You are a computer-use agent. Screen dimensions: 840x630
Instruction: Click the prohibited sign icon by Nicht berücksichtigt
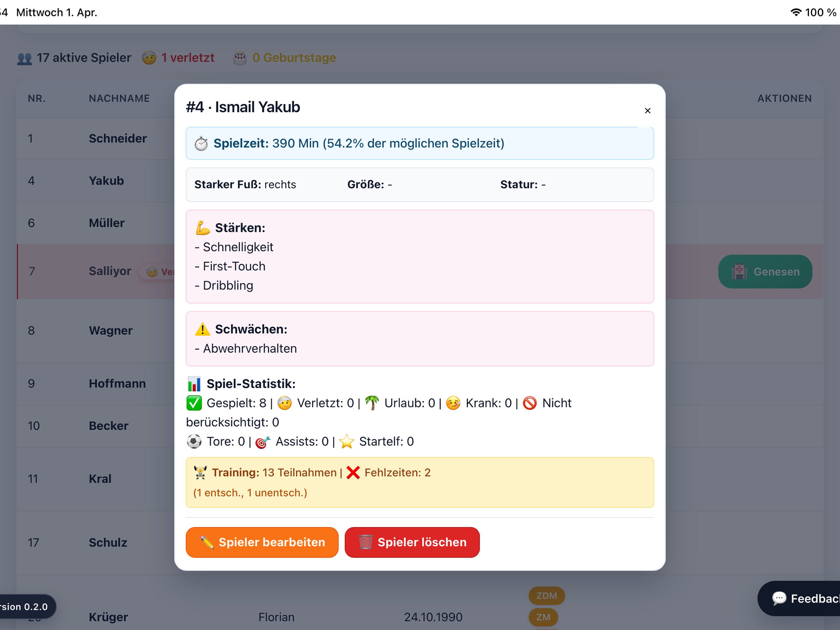(530, 403)
